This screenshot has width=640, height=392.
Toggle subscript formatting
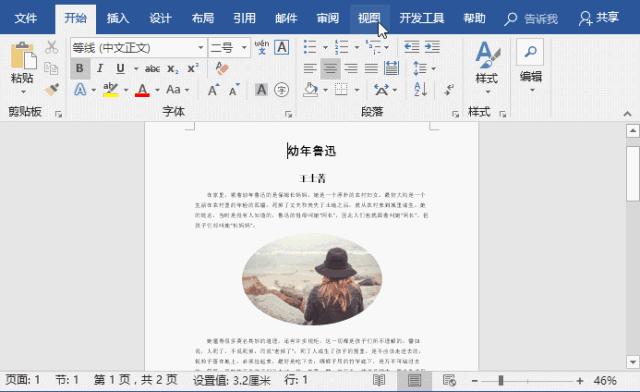[173, 69]
